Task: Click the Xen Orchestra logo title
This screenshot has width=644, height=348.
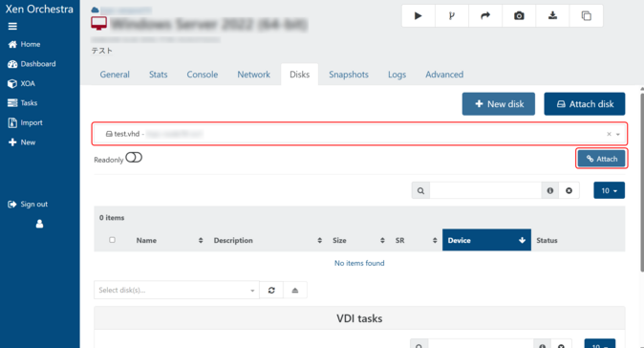Action: 39,9
